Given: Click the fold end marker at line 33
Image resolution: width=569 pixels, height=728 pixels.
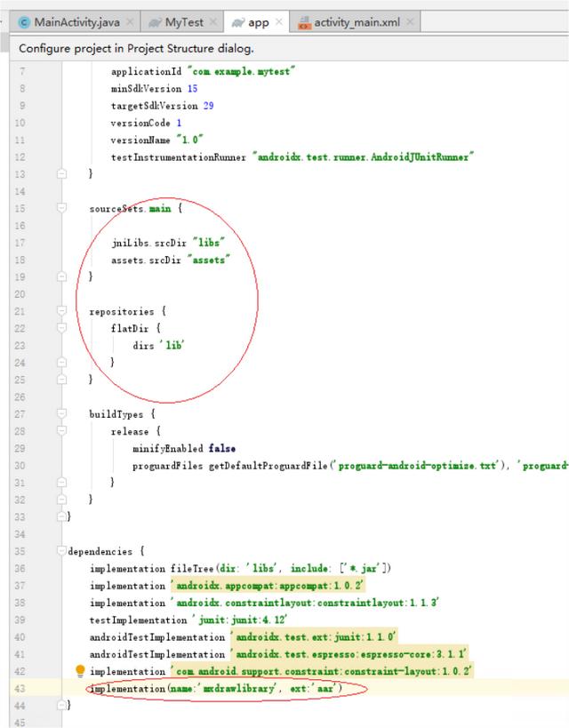Looking at the screenshot, I should coord(61,516).
